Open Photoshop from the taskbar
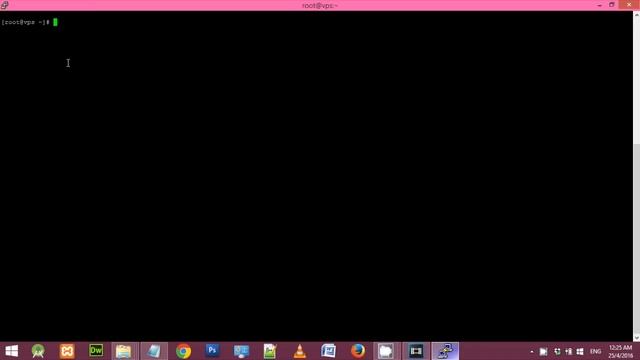 click(x=212, y=351)
